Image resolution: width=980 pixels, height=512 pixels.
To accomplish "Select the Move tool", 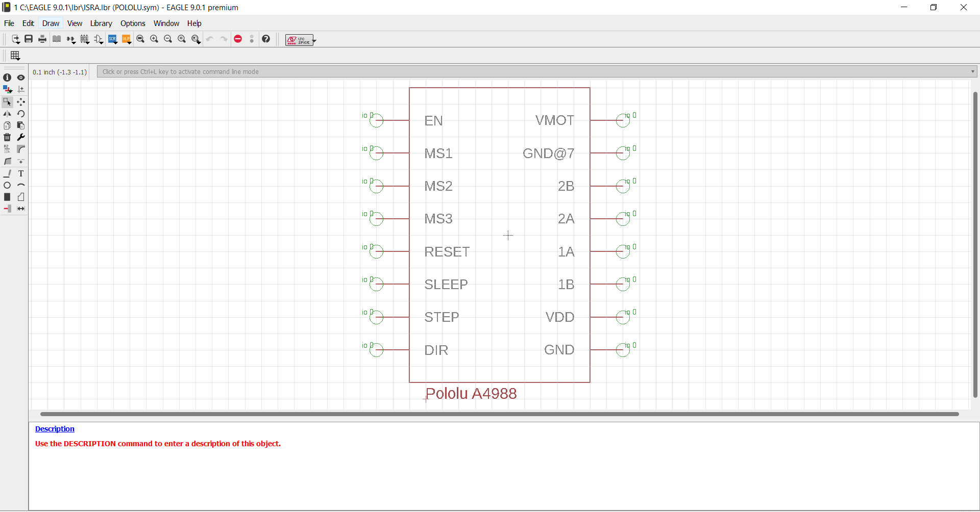I will (21, 102).
